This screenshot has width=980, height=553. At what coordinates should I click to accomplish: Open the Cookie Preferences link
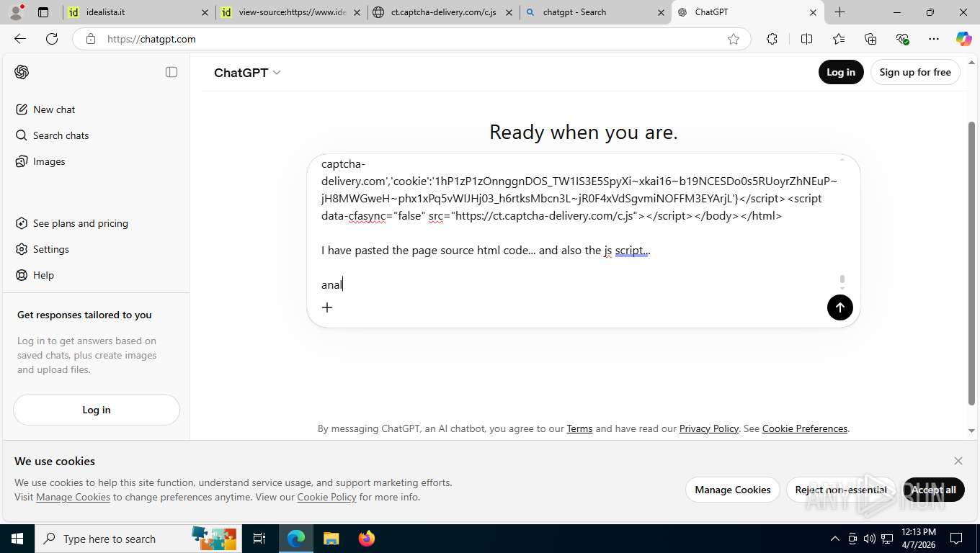[x=805, y=428]
